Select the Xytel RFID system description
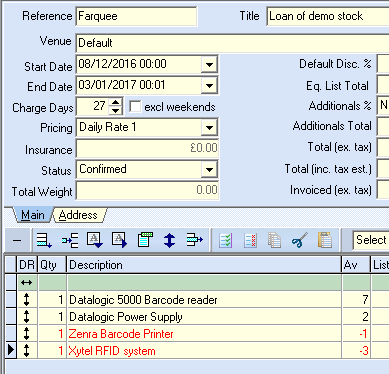Viewport: 389px width, 374px height. click(112, 351)
